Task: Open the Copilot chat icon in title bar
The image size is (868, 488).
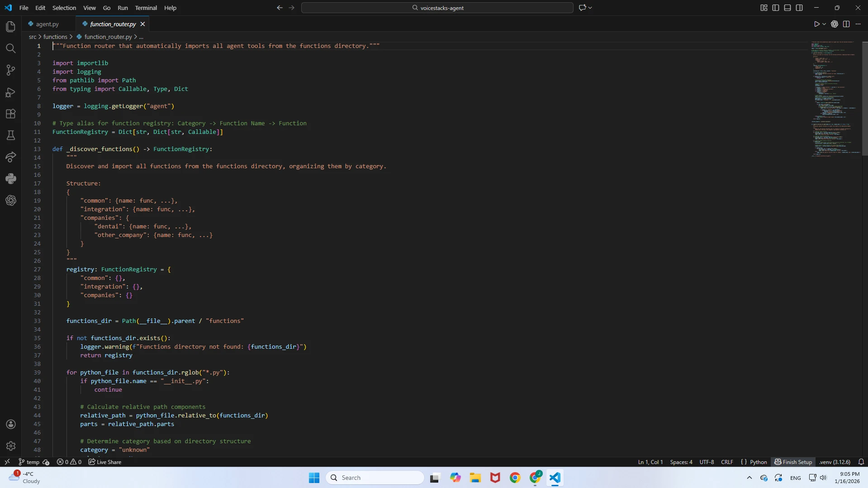Action: click(x=582, y=8)
